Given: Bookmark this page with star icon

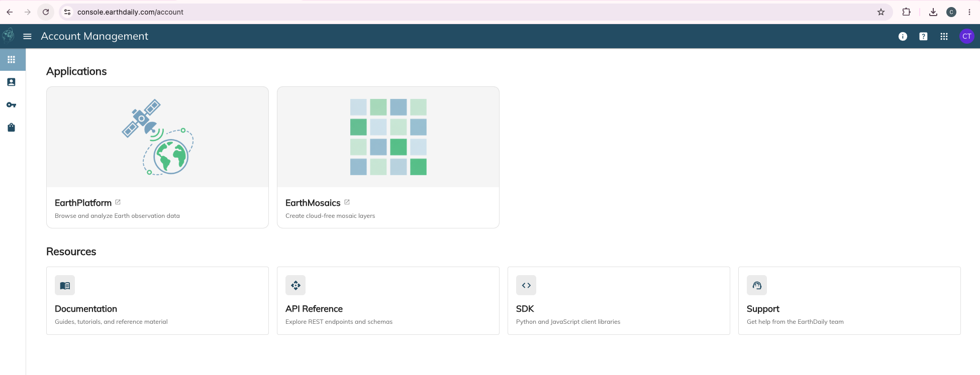Looking at the screenshot, I should [881, 12].
